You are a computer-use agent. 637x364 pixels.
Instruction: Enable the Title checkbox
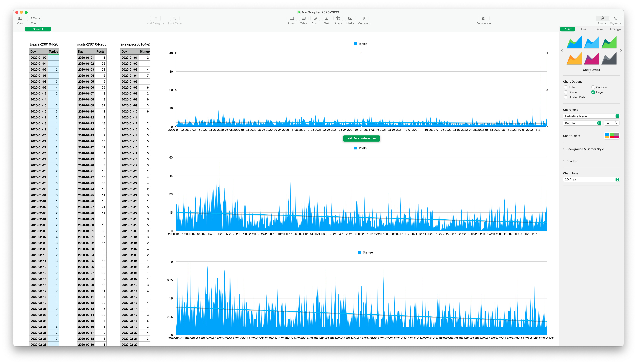[x=565, y=87]
